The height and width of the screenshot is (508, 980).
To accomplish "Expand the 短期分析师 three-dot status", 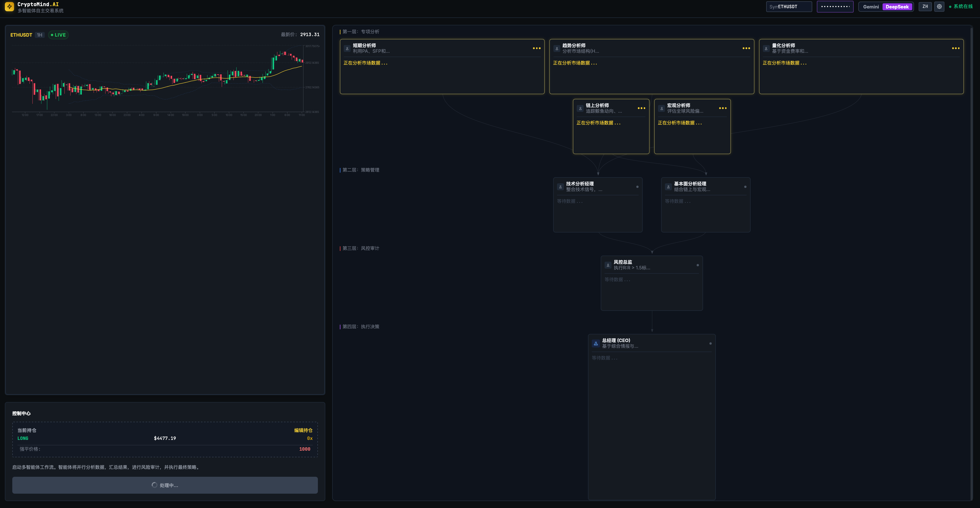I will click(x=536, y=48).
